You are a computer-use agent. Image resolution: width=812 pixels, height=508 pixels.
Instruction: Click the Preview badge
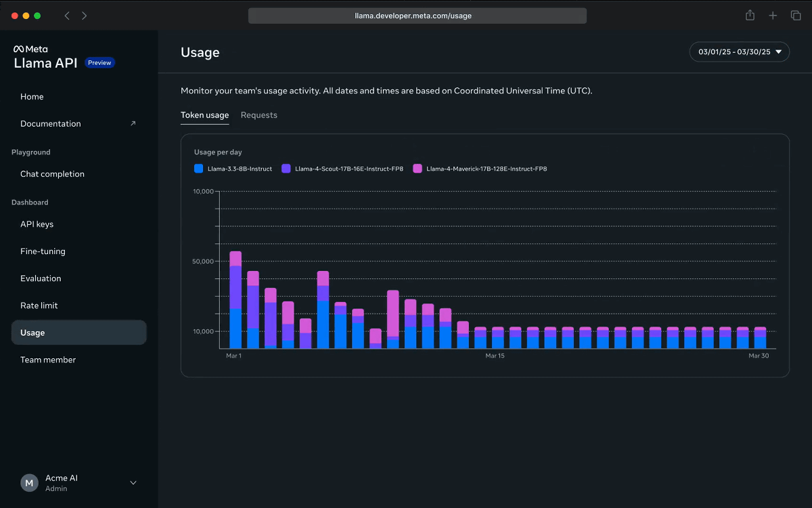point(99,63)
